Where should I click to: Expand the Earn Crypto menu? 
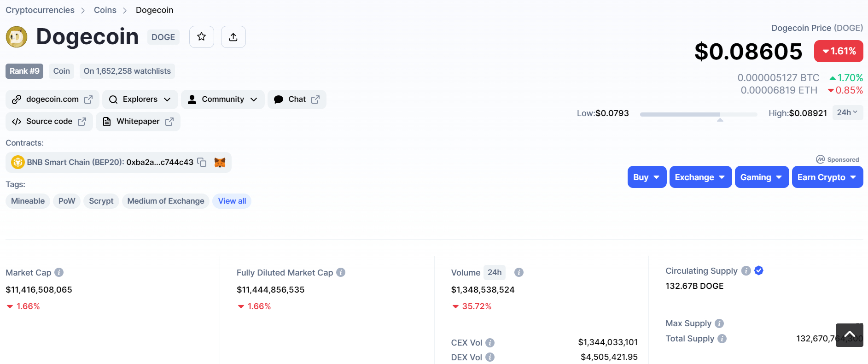(x=827, y=177)
